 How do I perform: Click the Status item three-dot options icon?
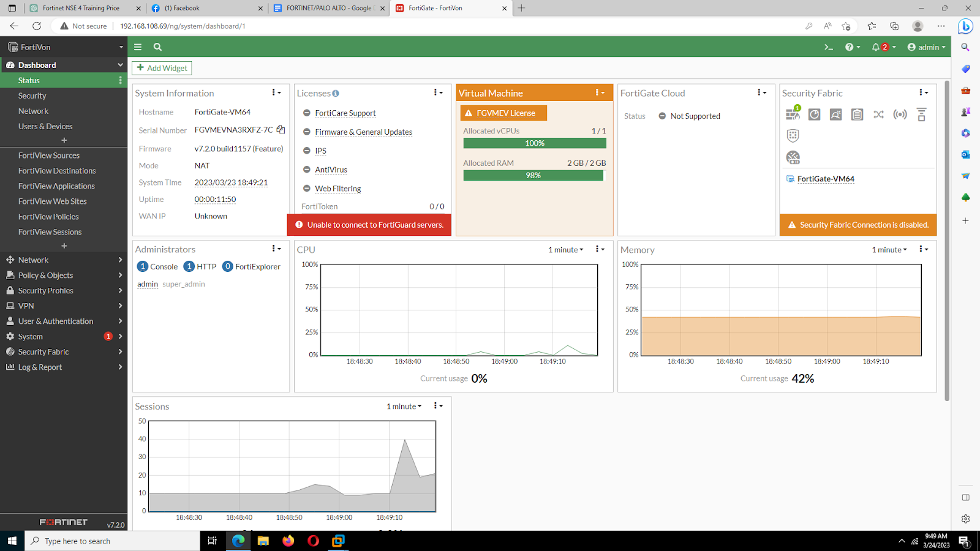(x=120, y=80)
